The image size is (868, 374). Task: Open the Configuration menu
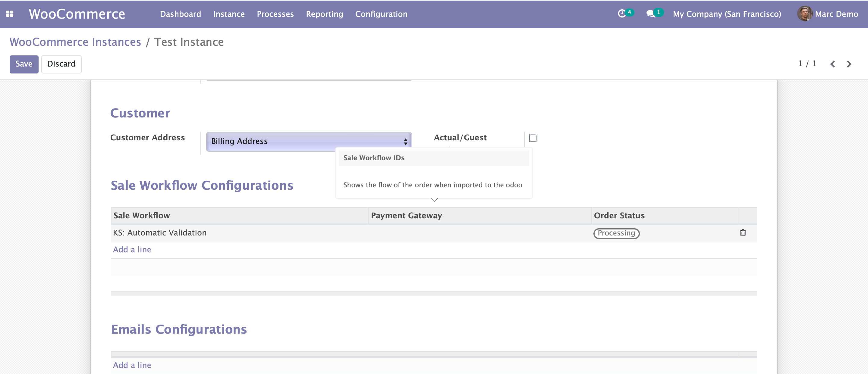(381, 14)
